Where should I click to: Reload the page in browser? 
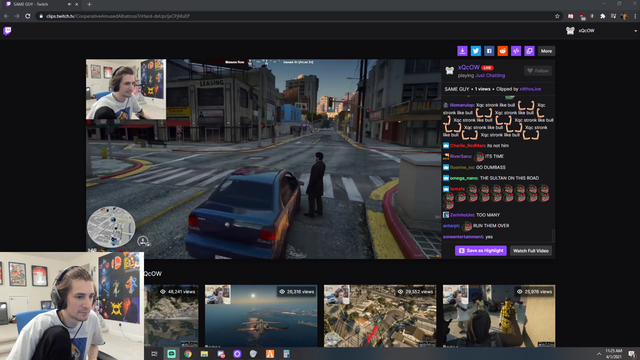(x=28, y=16)
